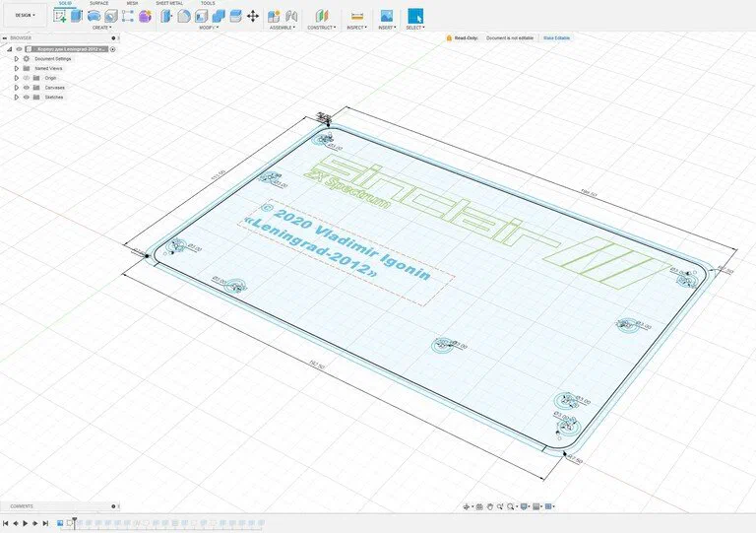The height and width of the screenshot is (533, 756).
Task: Jump timeline to the end
Action: point(45,523)
